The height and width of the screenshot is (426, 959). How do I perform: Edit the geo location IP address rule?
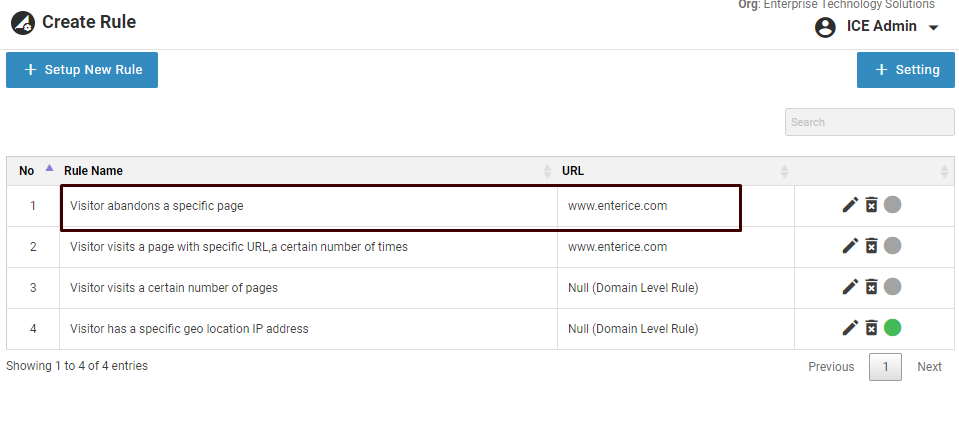click(x=850, y=328)
